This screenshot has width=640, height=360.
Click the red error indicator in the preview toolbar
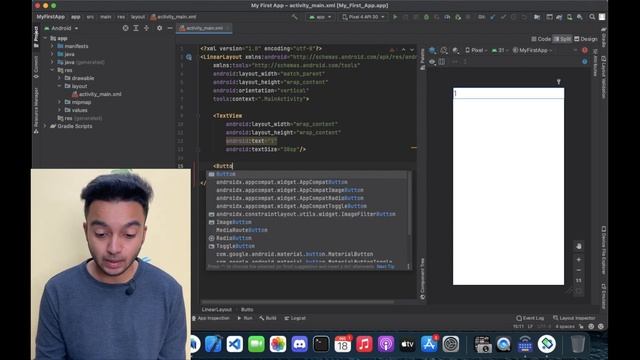pyautogui.click(x=584, y=50)
